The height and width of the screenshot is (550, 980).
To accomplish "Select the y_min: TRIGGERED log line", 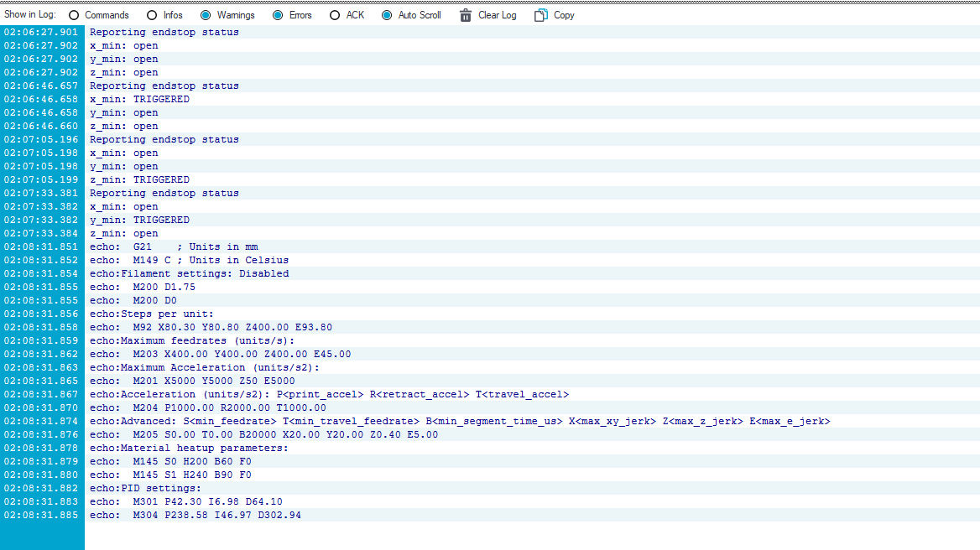I will click(139, 220).
